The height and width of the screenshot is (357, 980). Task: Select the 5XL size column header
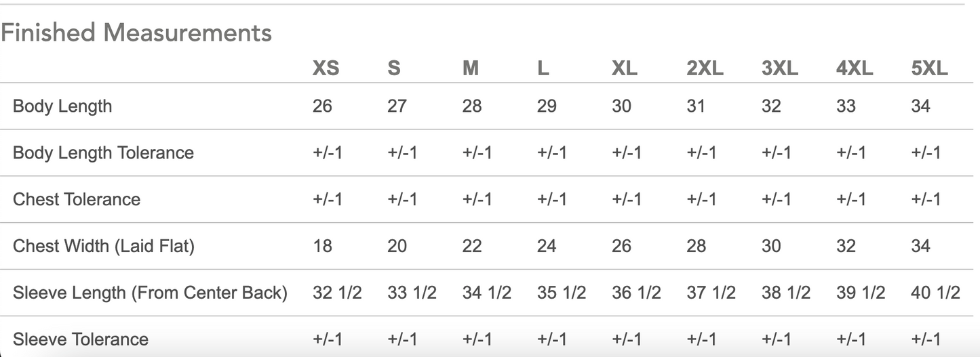click(929, 68)
